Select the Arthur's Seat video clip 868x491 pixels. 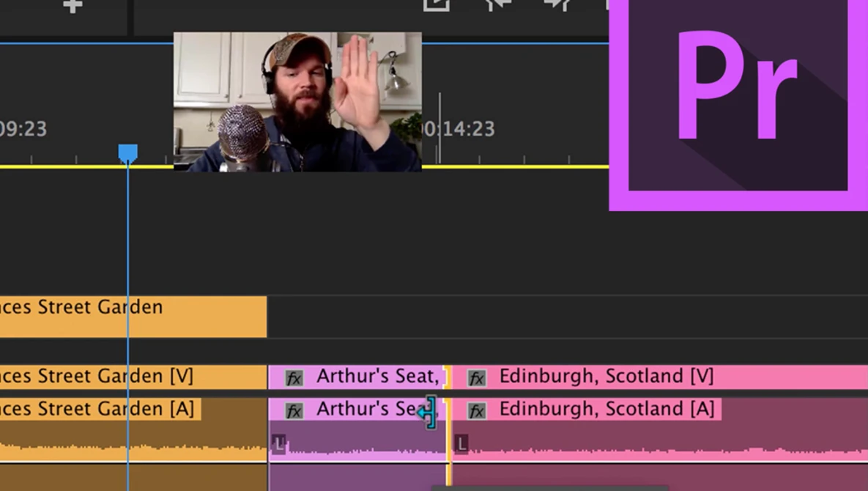pyautogui.click(x=357, y=377)
